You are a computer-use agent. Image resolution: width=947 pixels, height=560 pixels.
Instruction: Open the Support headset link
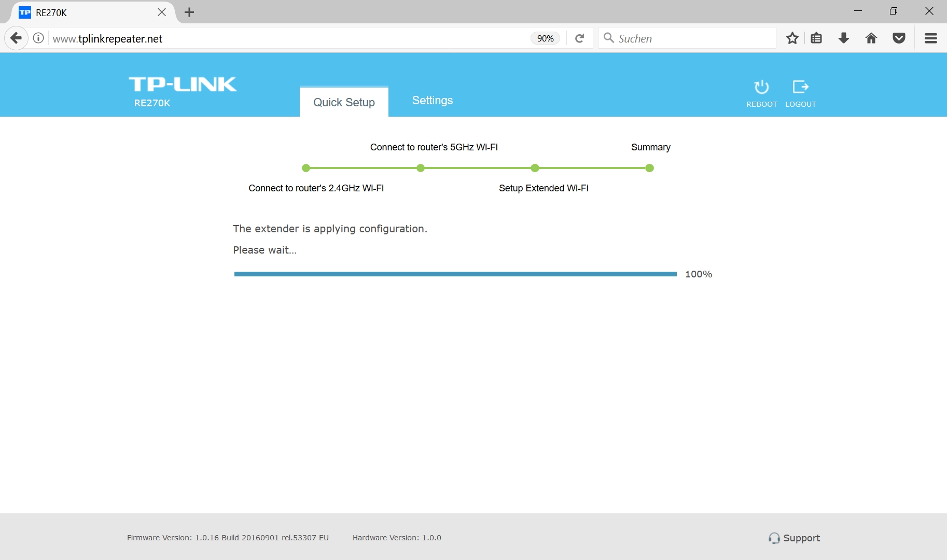click(x=794, y=538)
